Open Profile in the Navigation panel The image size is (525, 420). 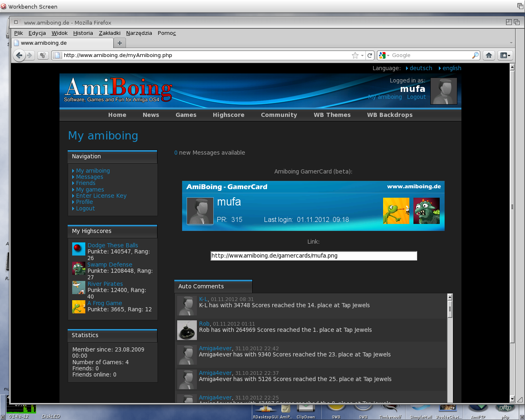click(x=84, y=202)
